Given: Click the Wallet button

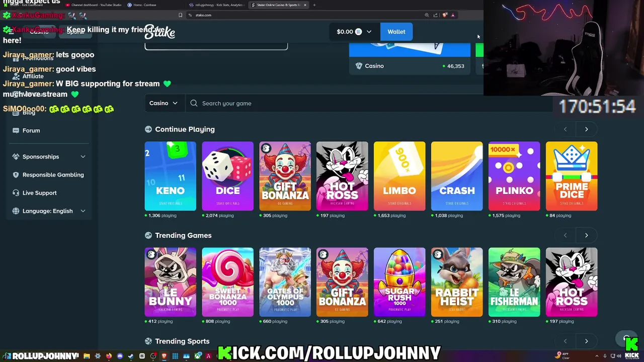Looking at the screenshot, I should (x=396, y=32).
